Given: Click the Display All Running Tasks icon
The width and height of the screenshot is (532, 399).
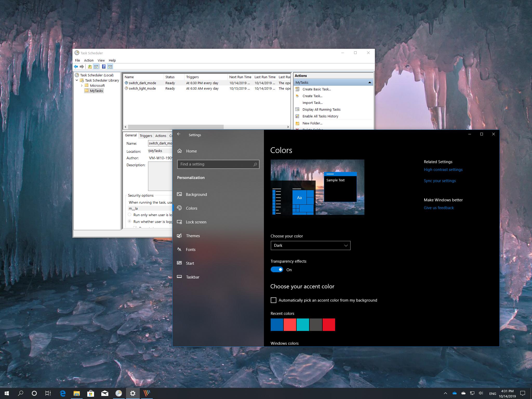Looking at the screenshot, I should point(297,109).
